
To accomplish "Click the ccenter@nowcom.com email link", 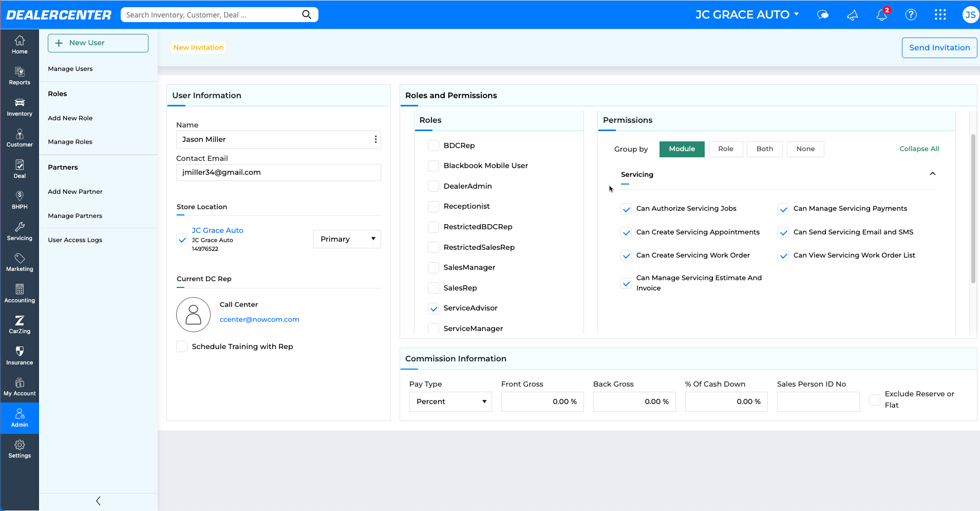I will [x=259, y=319].
